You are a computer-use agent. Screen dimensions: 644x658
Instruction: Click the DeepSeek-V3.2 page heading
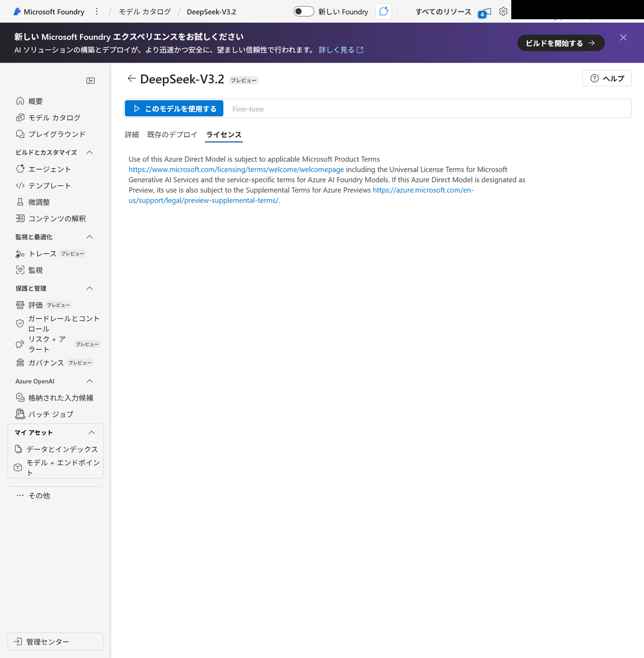[x=182, y=79]
